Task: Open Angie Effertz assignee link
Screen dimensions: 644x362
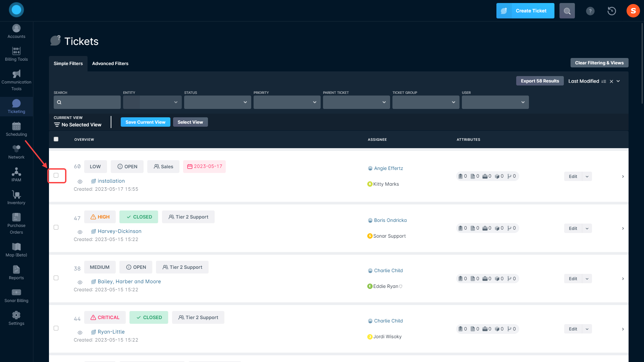Action: 388,168
